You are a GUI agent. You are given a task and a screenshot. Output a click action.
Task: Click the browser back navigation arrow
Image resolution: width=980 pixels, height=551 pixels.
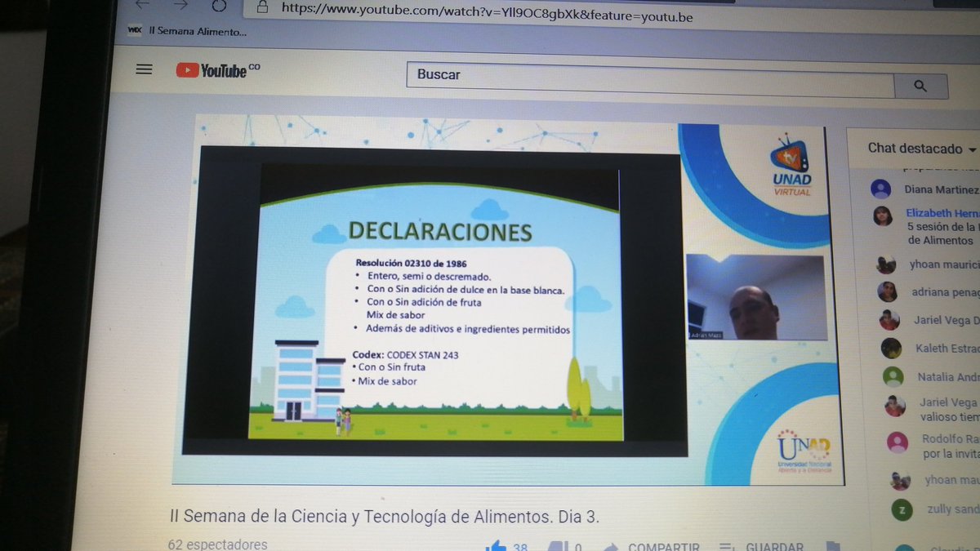click(142, 5)
